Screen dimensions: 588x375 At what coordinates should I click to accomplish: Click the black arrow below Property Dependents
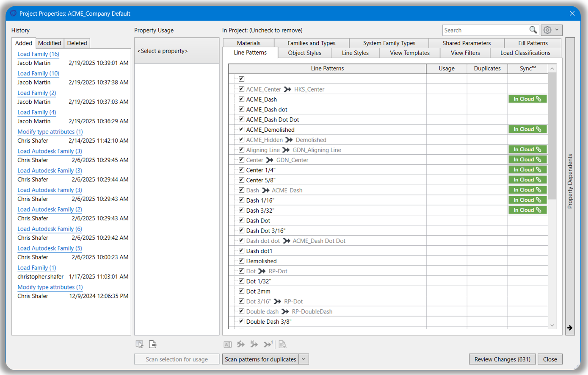tap(570, 328)
